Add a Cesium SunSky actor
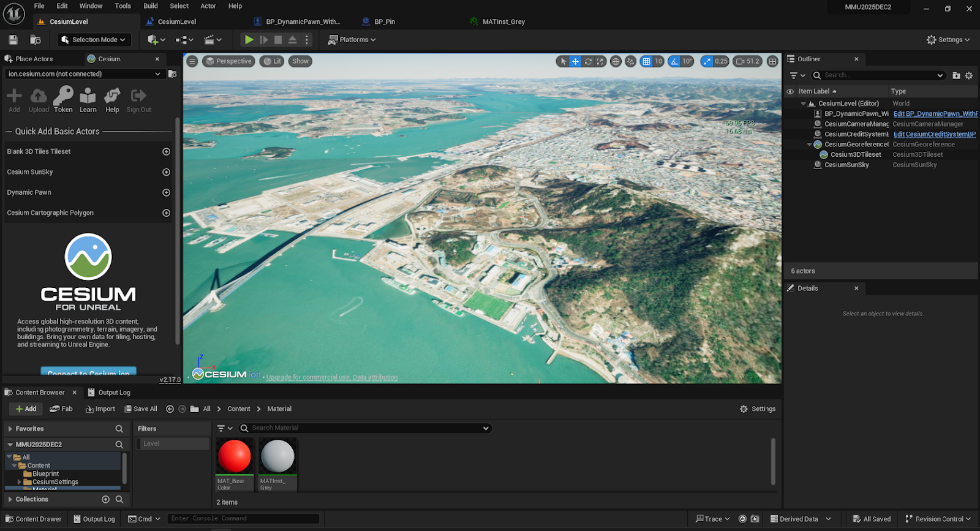 [x=166, y=172]
